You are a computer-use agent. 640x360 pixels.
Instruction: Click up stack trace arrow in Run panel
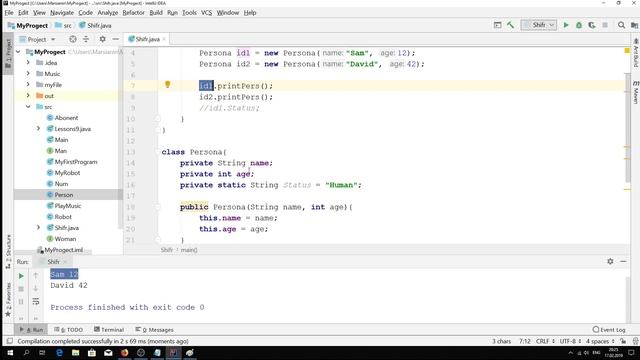36,276
